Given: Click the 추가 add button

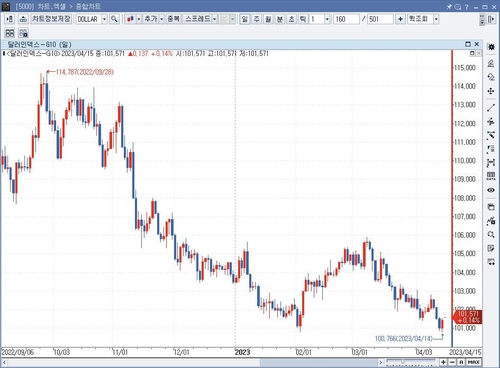Looking at the screenshot, I should [151, 19].
